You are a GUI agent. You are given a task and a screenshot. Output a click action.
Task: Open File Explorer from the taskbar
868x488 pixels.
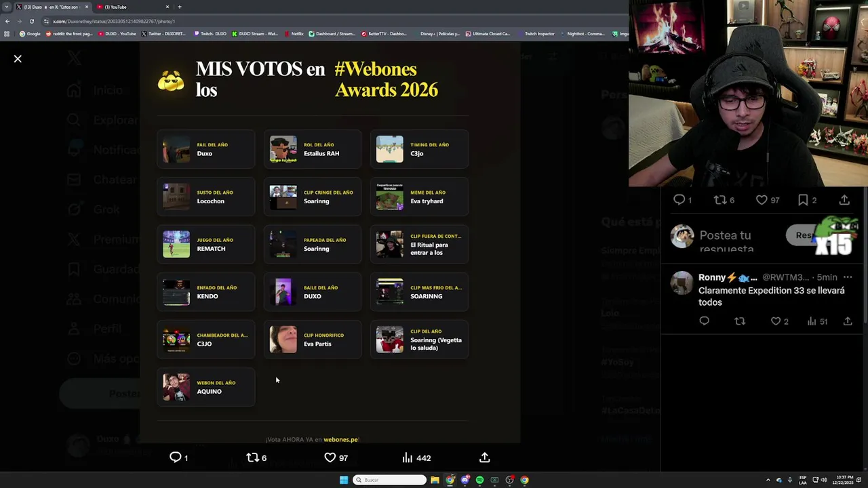[x=435, y=480]
